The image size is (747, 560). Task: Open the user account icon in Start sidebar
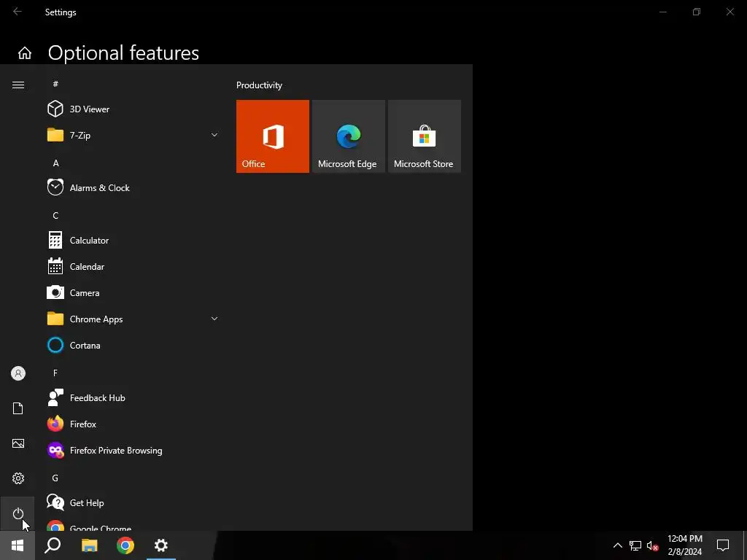pos(18,373)
